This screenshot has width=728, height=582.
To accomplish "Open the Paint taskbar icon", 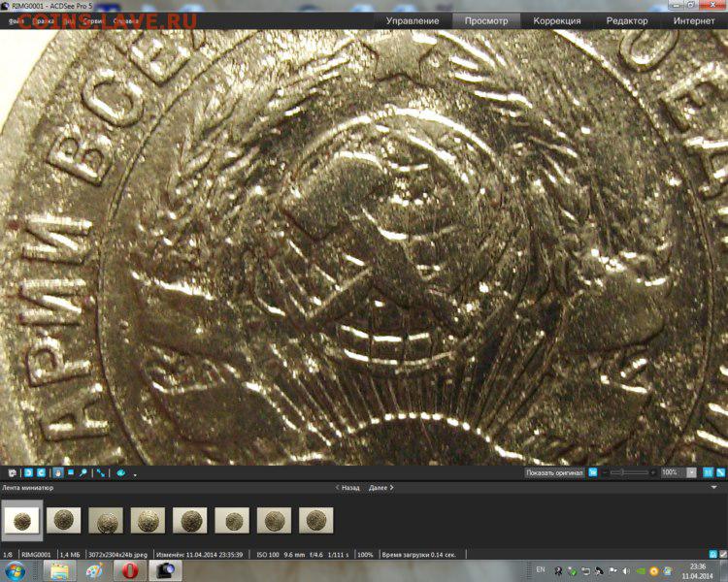I will point(94,571).
